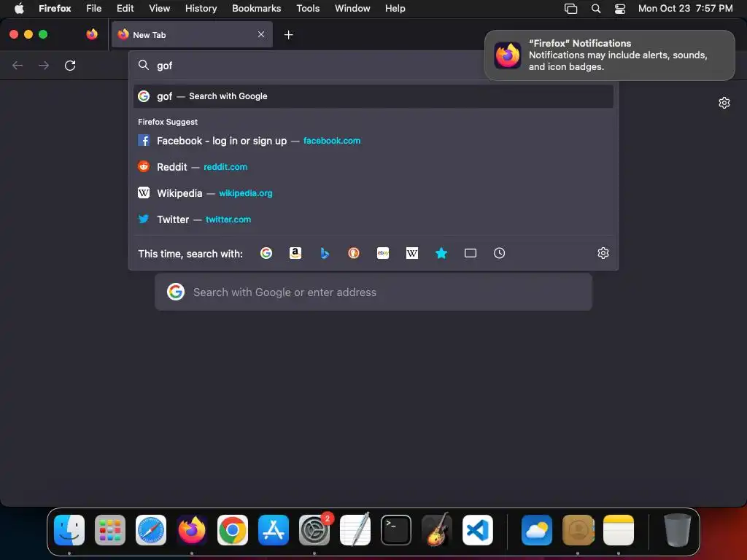Open Google Chrome from the Dock
The image size is (747, 560).
(233, 530)
